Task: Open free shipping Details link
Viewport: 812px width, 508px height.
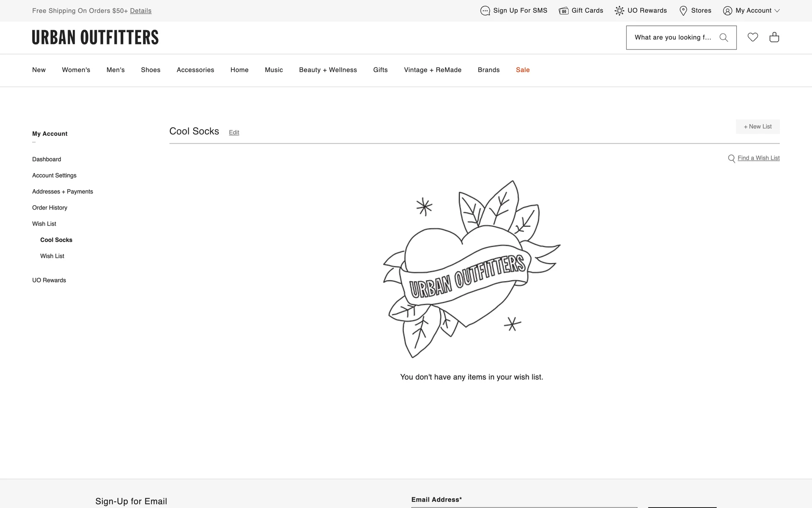Action: point(140,11)
